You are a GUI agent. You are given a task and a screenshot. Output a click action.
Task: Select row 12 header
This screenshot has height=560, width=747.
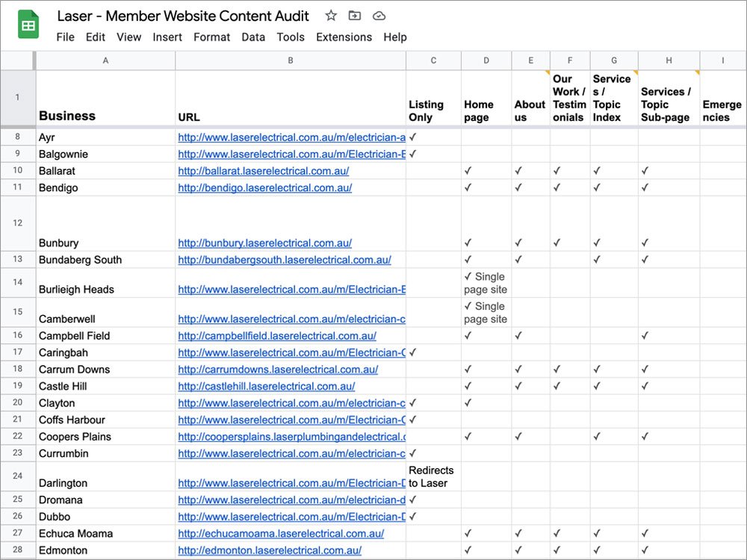(18, 223)
